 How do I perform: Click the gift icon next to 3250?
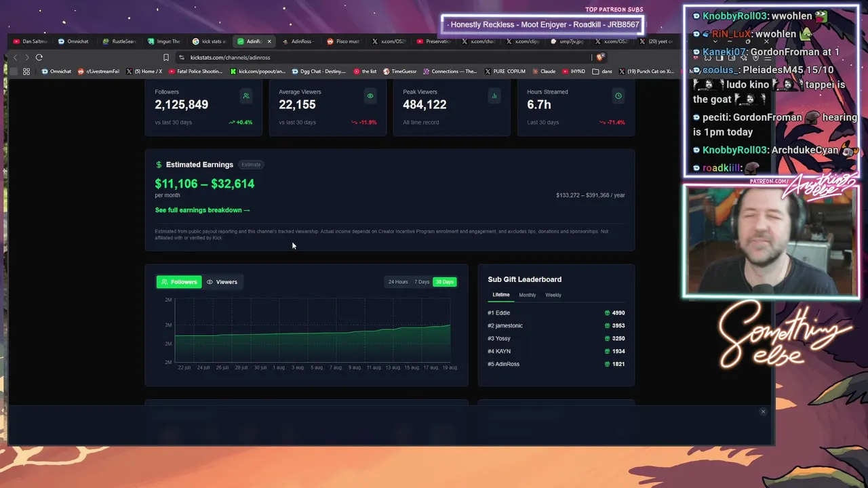pos(608,339)
